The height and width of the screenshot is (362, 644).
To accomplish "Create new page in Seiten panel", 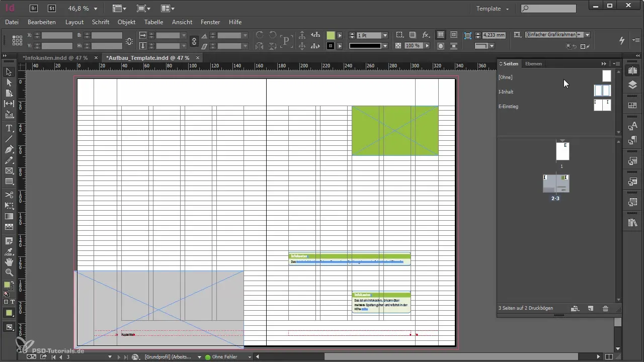I will [591, 308].
